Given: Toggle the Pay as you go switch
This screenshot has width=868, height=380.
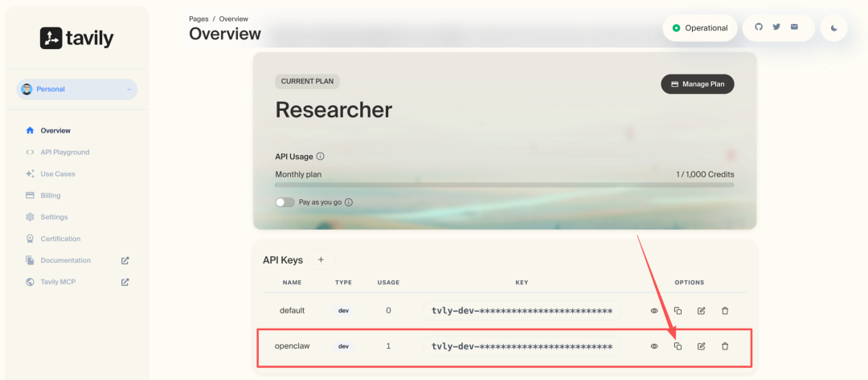Looking at the screenshot, I should [285, 202].
